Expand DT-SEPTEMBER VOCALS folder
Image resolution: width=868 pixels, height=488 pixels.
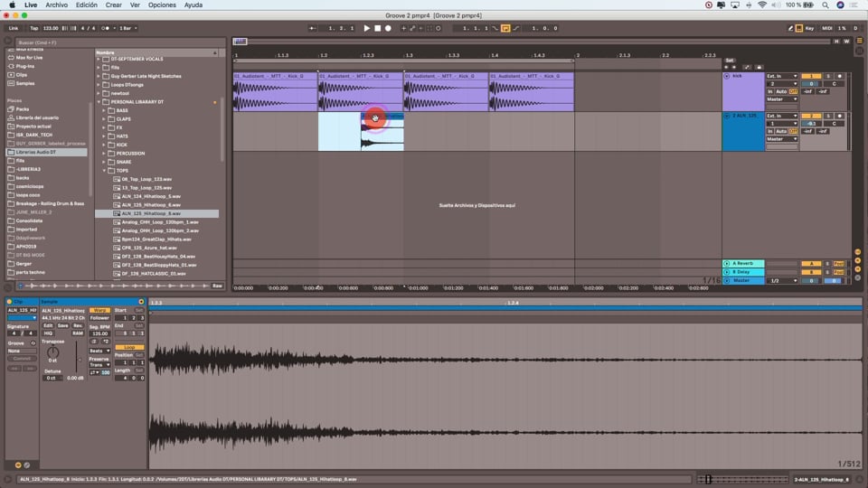(x=99, y=59)
